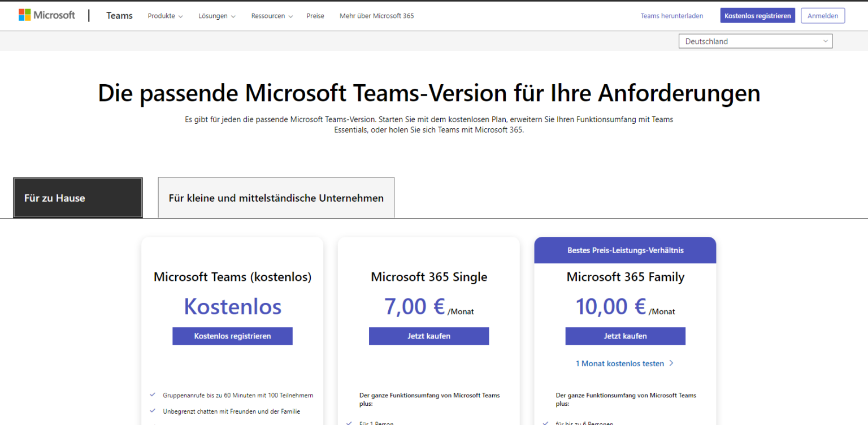
Task: Click chevron arrow beside 1 Monat kostenlos testen
Action: (x=671, y=363)
